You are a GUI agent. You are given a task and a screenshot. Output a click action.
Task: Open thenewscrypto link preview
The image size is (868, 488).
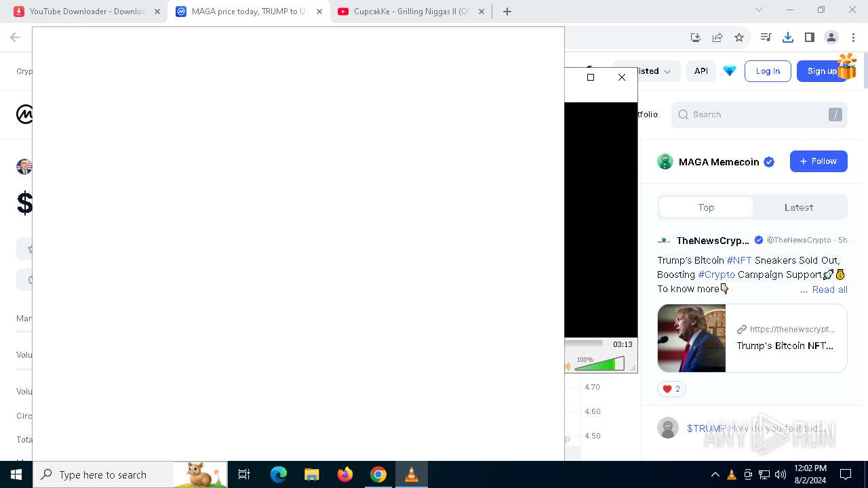[787, 338]
